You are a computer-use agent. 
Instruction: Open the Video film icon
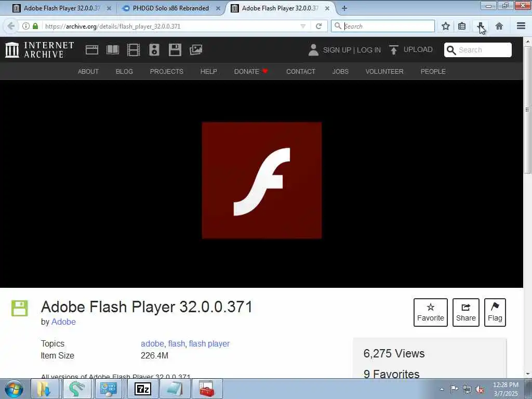(x=134, y=50)
